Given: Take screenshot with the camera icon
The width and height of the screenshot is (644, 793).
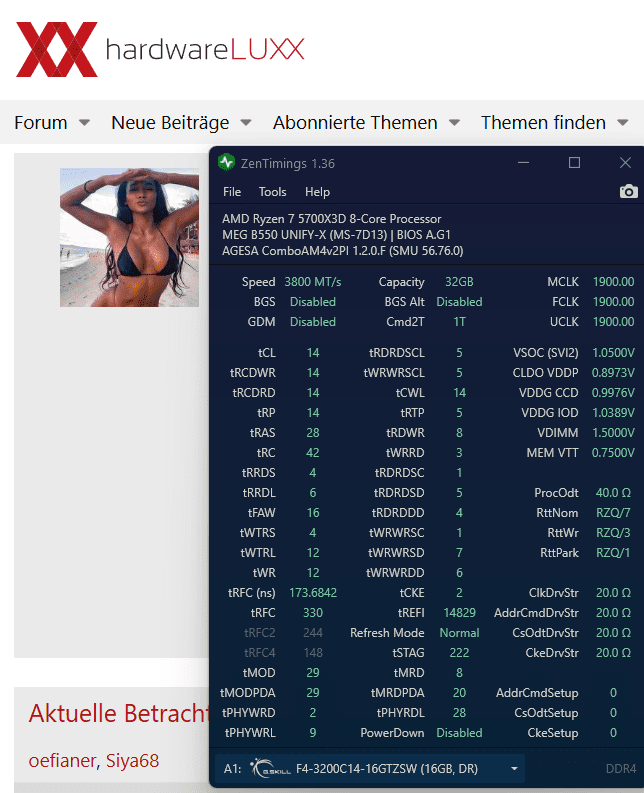Looking at the screenshot, I should [628, 191].
